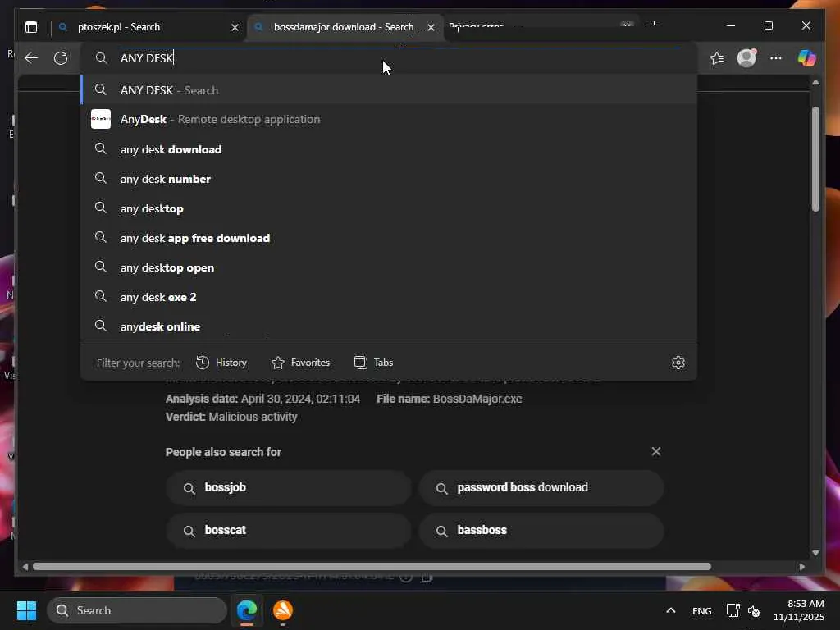Select any desk app free download suggestion
The width and height of the screenshot is (840, 630).
point(389,238)
